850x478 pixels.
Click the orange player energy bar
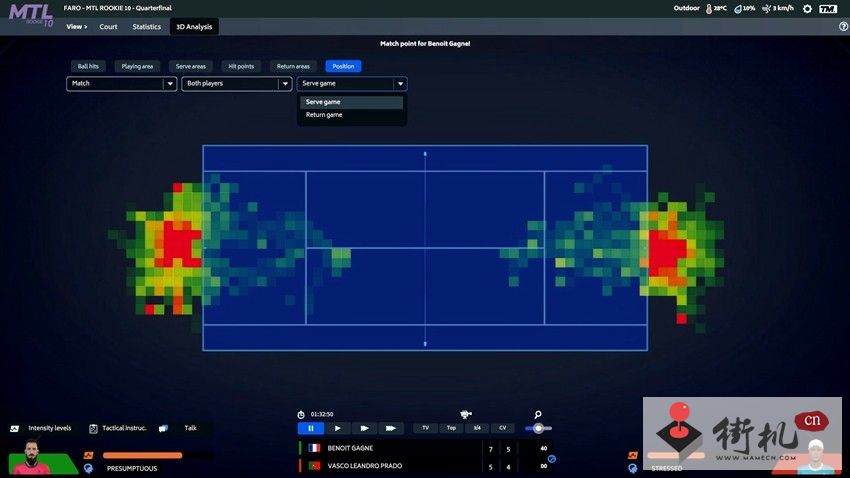point(143,455)
